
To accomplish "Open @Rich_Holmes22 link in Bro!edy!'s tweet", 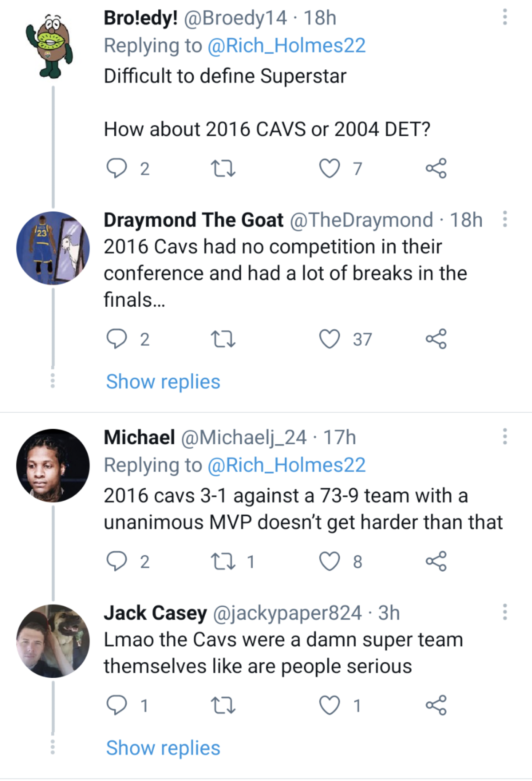I will (x=286, y=46).
